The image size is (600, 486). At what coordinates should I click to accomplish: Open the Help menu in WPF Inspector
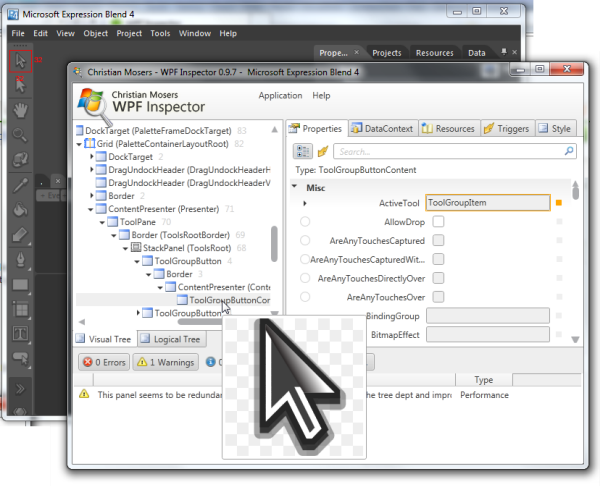(321, 95)
